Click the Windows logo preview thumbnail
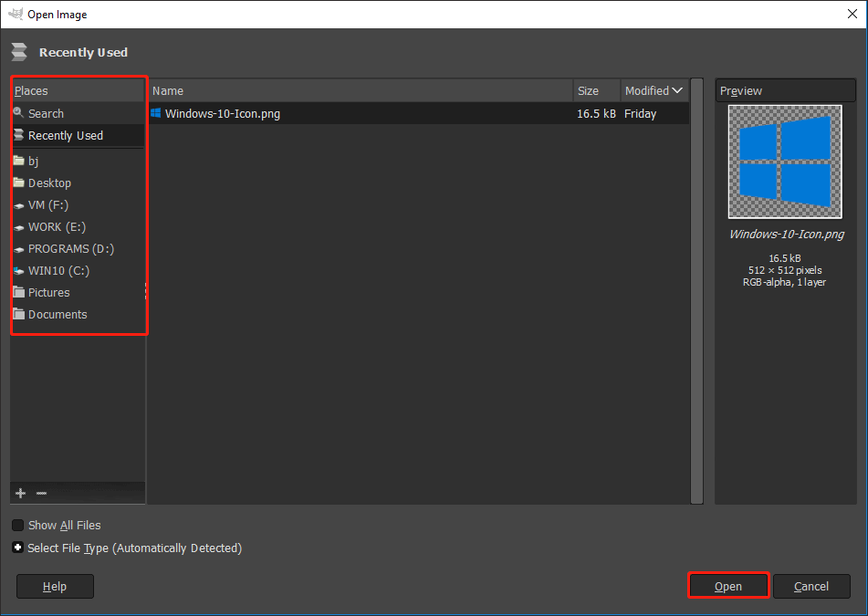Screen dimensions: 868x616 pyautogui.click(x=785, y=162)
